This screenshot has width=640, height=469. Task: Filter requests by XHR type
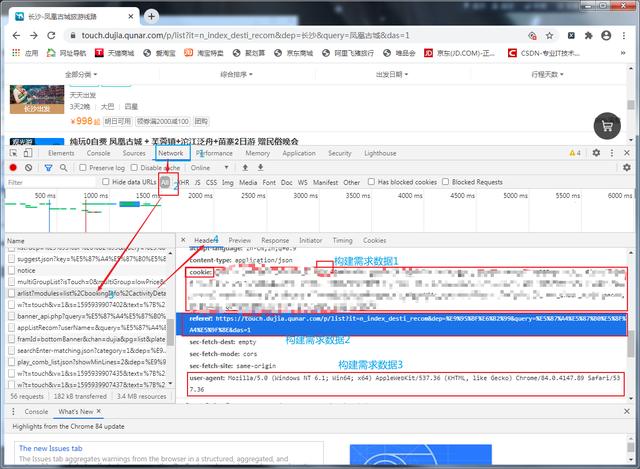(183, 182)
